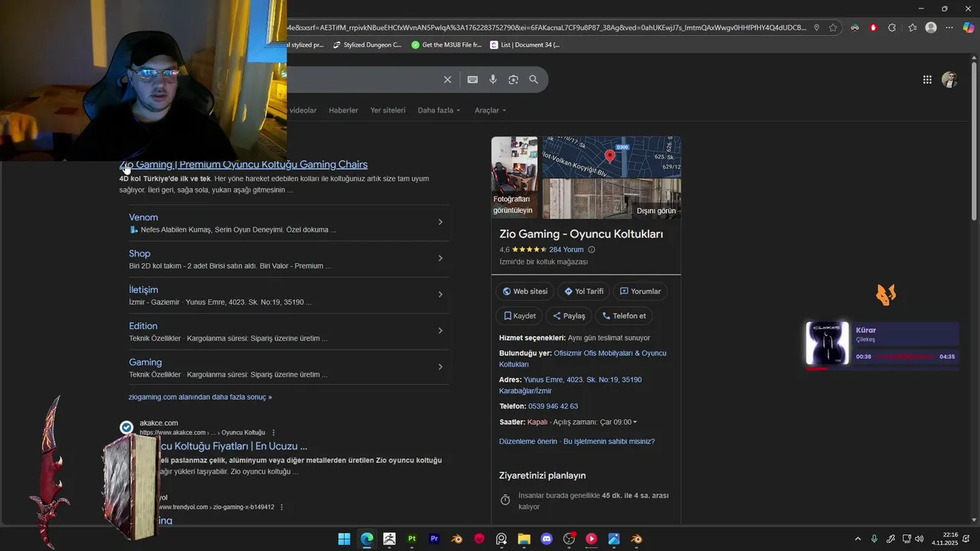Expand opening hours next to Çar 09:00
This screenshot has width=980, height=551.
point(635,422)
